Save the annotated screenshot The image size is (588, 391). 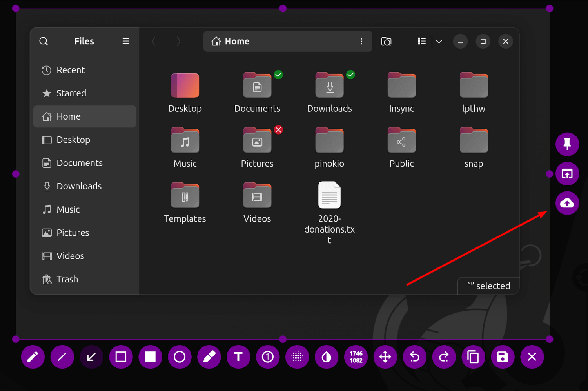[503, 357]
